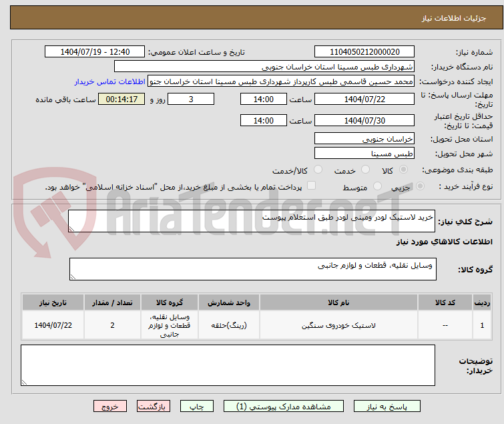
Task: Click the ایجاد کننده درخواست field
Action: [280, 81]
